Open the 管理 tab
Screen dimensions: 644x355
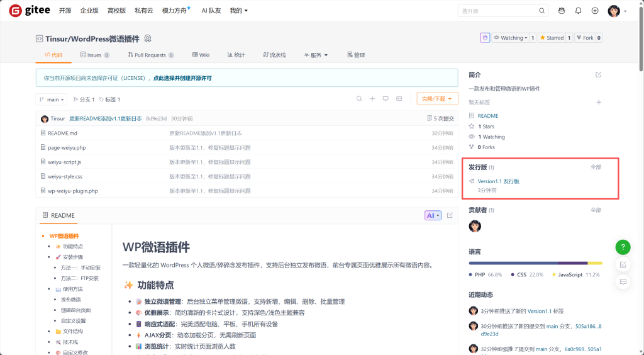tap(356, 55)
